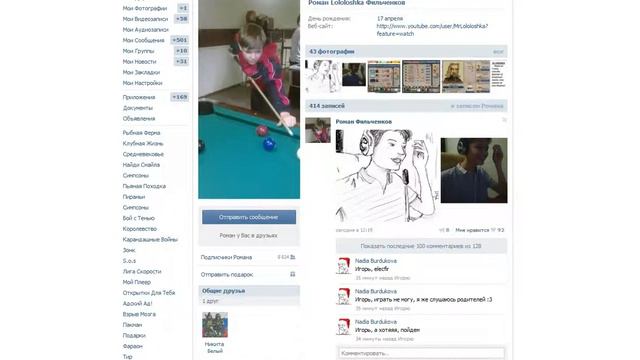
Task: Open Мои Настройки
Action: (x=142, y=83)
